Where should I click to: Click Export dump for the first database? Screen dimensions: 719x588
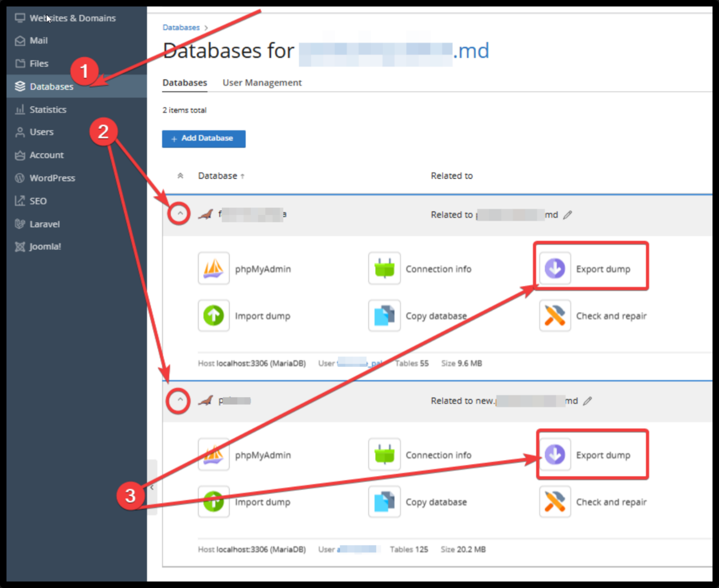[585, 269]
